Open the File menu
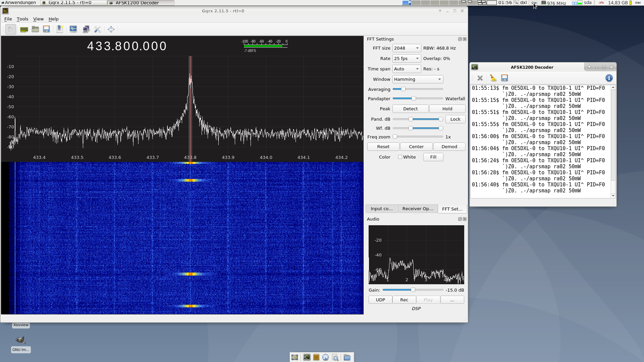The image size is (644, 362). click(x=8, y=19)
